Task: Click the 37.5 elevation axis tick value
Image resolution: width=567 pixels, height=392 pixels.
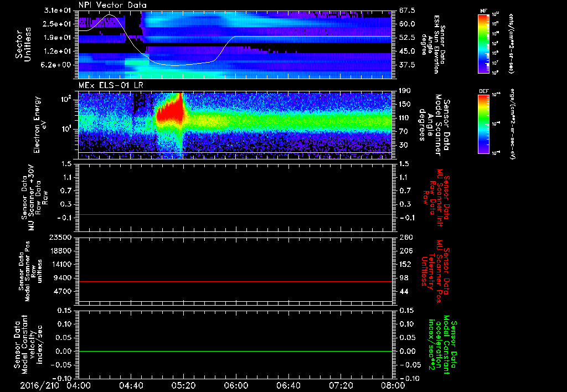Action: pos(407,65)
